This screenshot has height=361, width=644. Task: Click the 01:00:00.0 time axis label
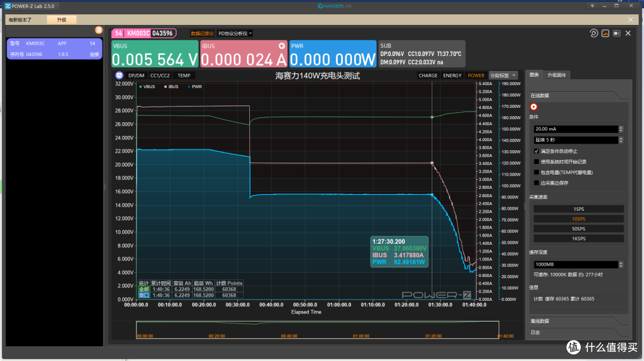pyautogui.click(x=339, y=305)
